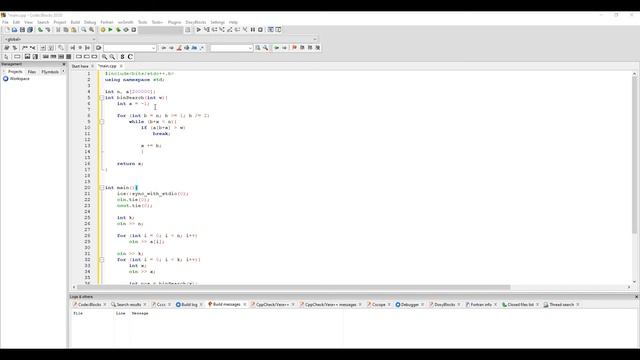
Task: Create a new file from toolbar
Action: click(7, 30)
